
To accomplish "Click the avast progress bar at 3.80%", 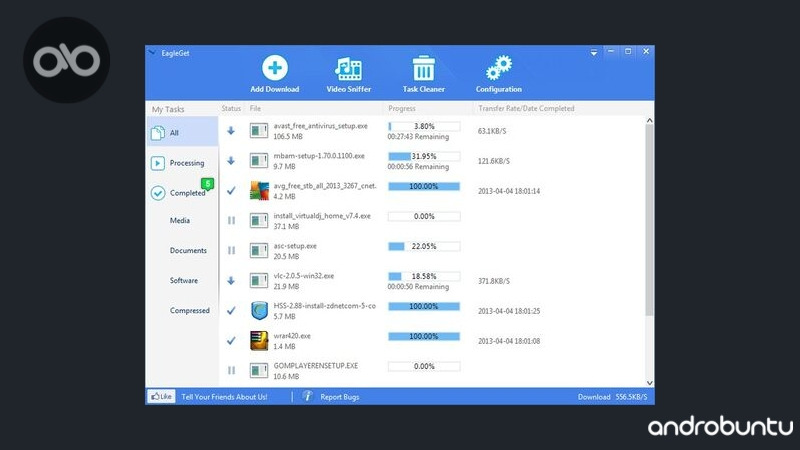I will (423, 126).
